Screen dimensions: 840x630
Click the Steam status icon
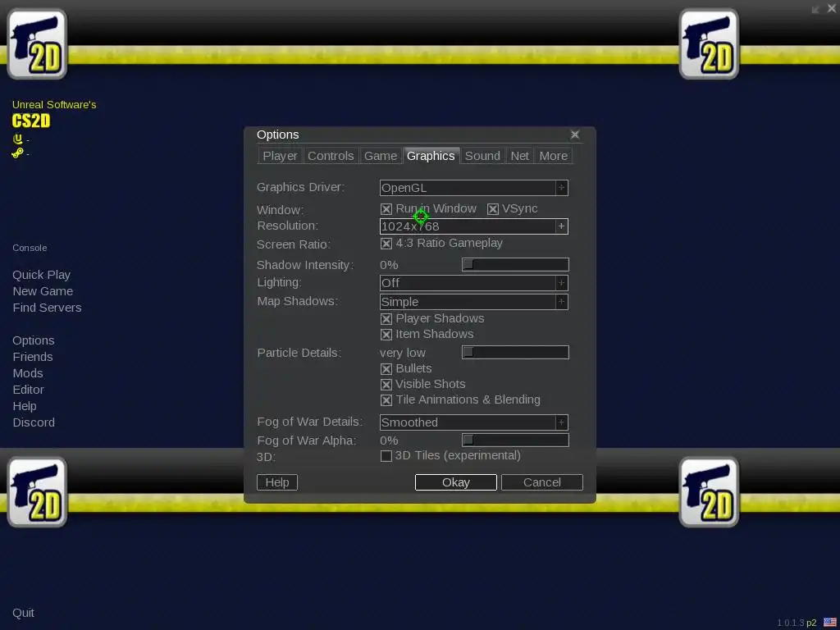click(18, 153)
